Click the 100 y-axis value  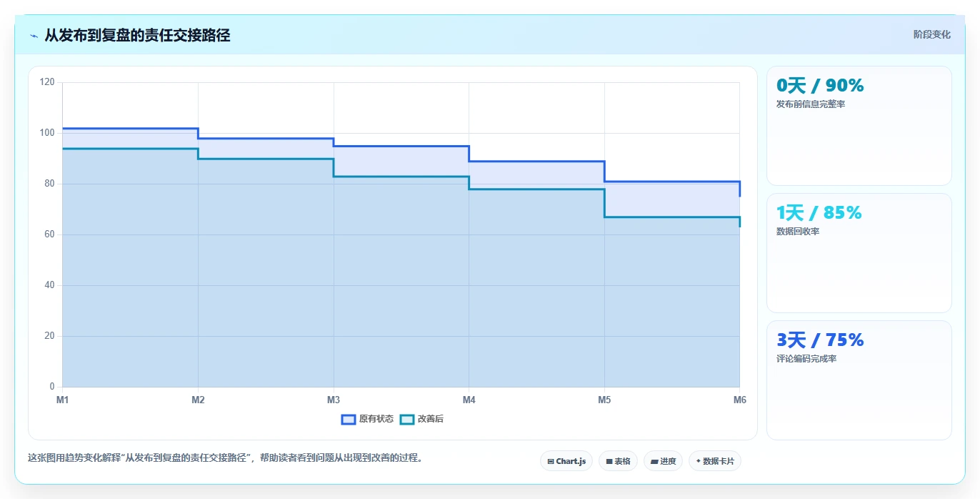click(47, 133)
